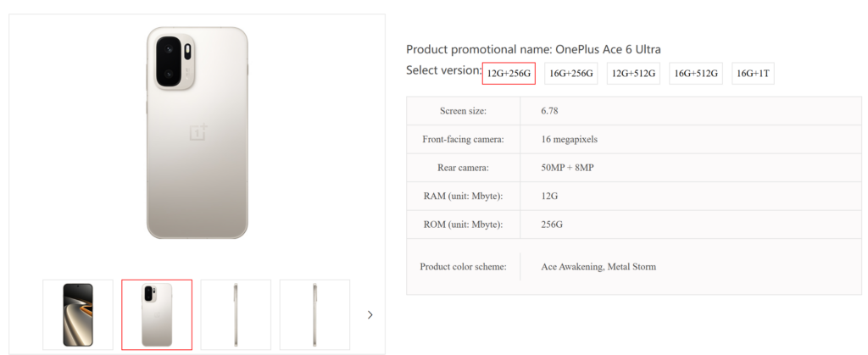Open the third thumbnail showing side profile
This screenshot has width=868, height=355.
pos(236,314)
